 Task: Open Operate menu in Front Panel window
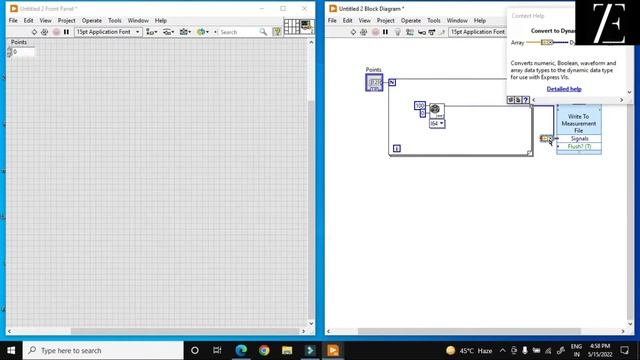click(92, 20)
